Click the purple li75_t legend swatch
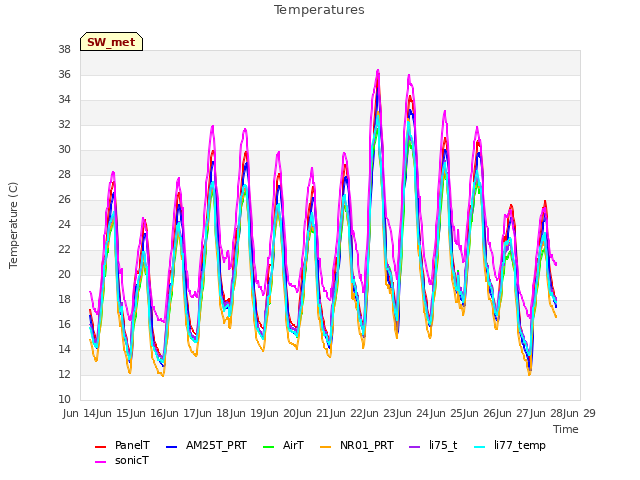The image size is (640, 480). (x=414, y=447)
